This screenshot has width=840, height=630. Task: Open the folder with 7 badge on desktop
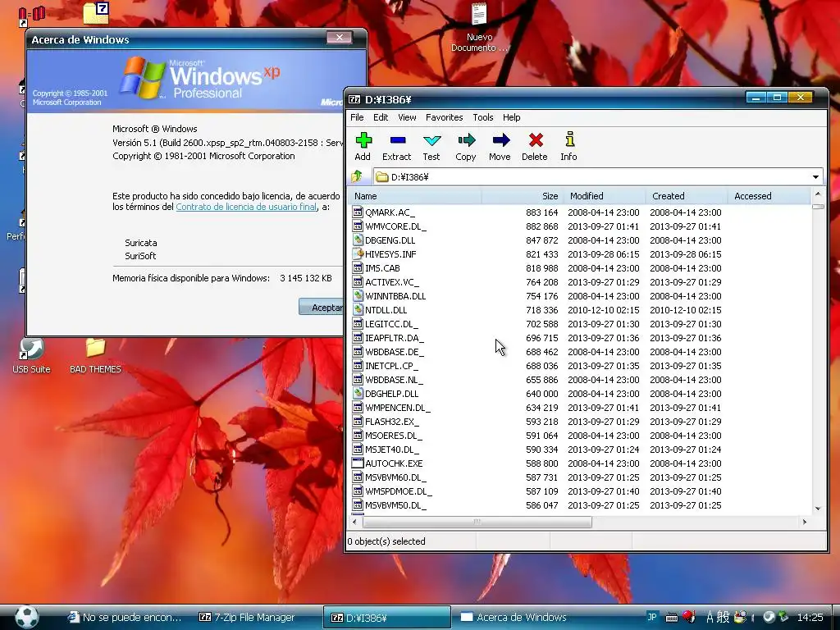pos(97,13)
